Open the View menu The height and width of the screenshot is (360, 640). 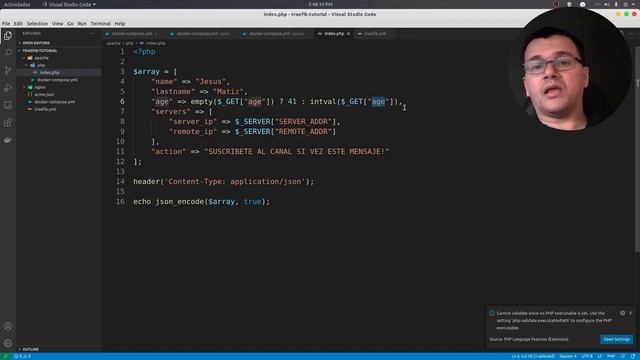pos(58,24)
